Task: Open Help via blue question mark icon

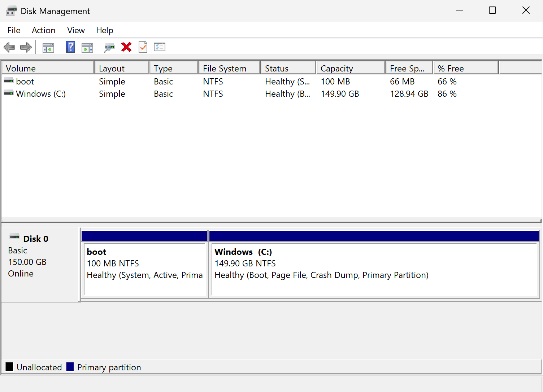Action: coord(70,47)
